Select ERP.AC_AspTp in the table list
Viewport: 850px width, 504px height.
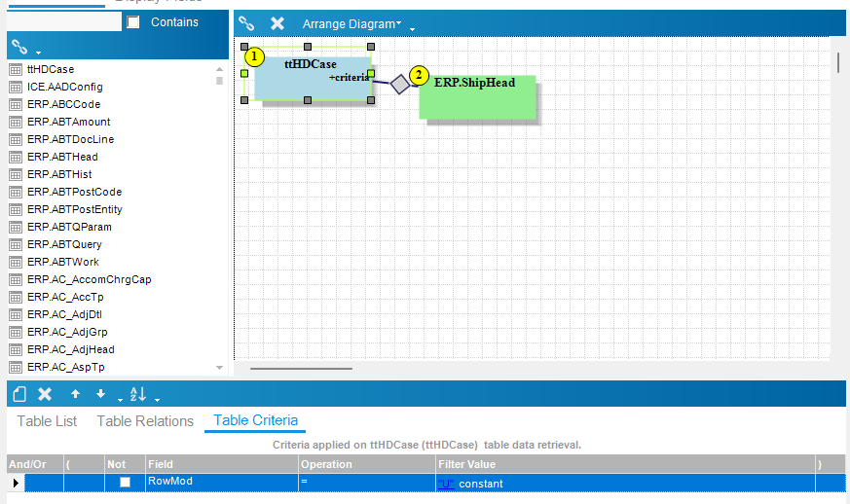click(x=66, y=367)
